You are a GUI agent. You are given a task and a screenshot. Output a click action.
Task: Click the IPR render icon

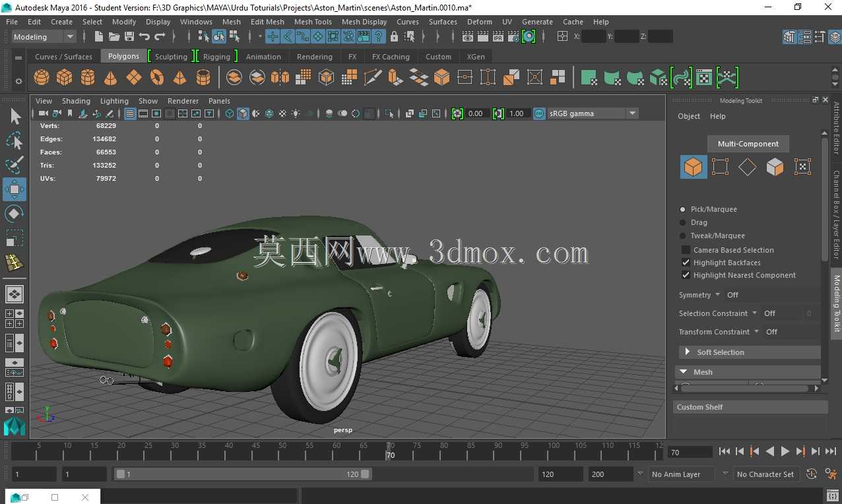(498, 37)
